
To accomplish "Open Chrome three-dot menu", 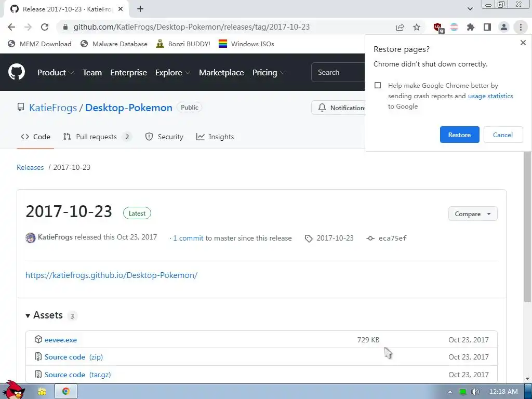I will click(x=521, y=27).
